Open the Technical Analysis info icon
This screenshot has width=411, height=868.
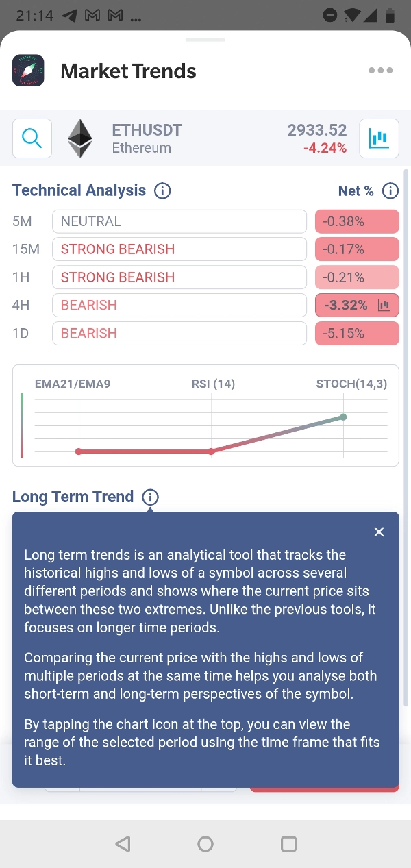162,190
